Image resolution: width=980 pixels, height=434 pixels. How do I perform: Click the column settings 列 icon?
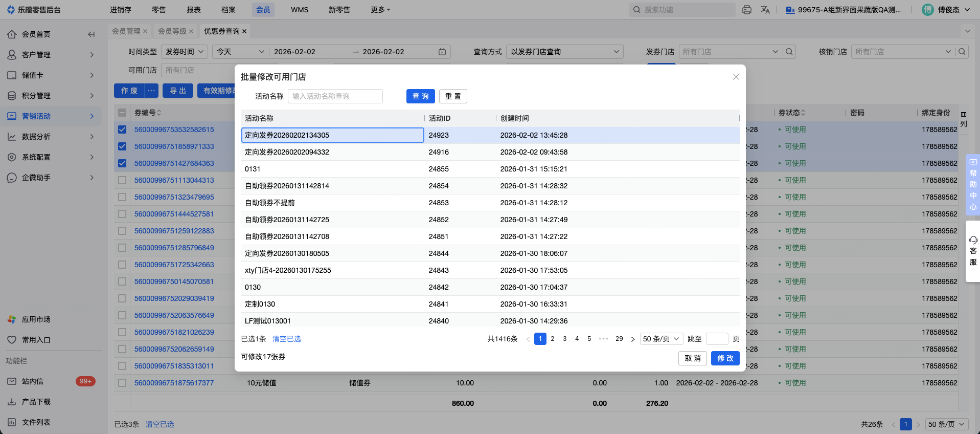tap(964, 119)
